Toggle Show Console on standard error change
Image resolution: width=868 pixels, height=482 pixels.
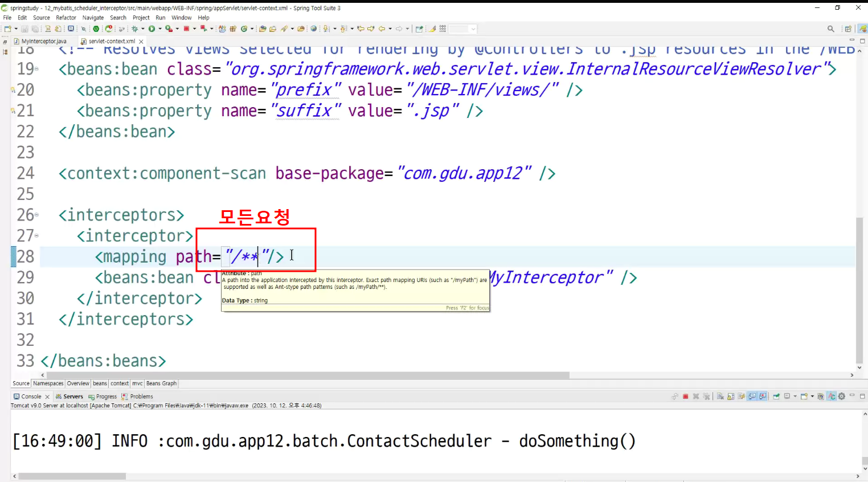pos(763,397)
